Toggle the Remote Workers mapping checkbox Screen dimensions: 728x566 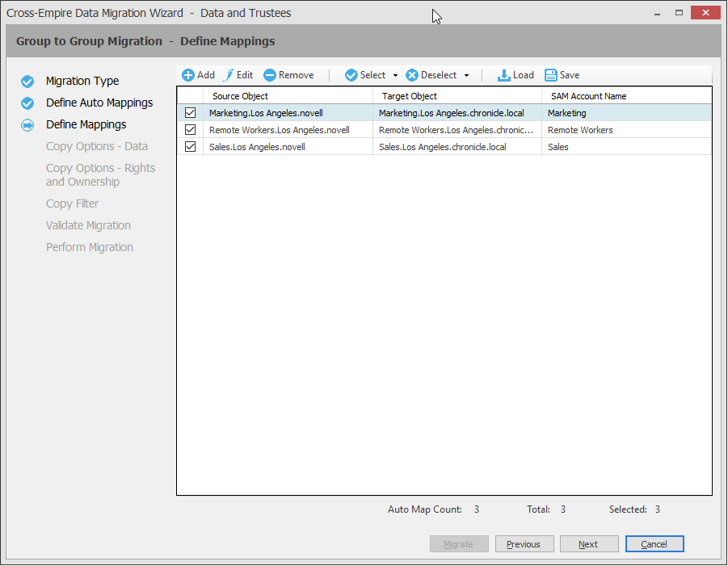191,130
